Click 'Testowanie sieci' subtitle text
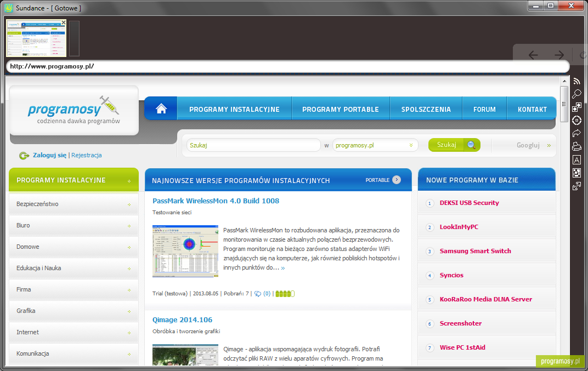The height and width of the screenshot is (371, 588). [x=172, y=213]
